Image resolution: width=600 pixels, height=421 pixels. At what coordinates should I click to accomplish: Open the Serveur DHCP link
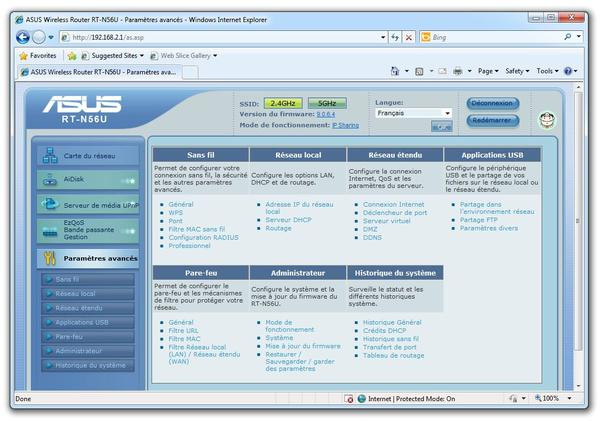tap(289, 220)
